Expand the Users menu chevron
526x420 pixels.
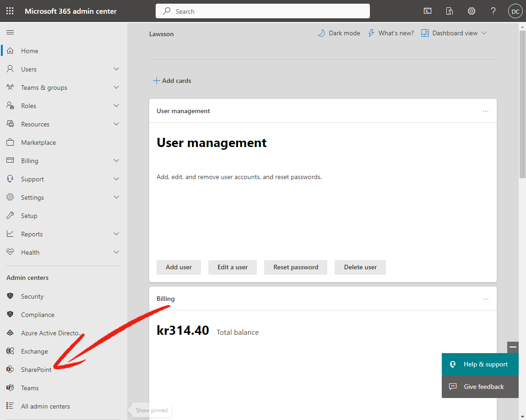click(116, 69)
